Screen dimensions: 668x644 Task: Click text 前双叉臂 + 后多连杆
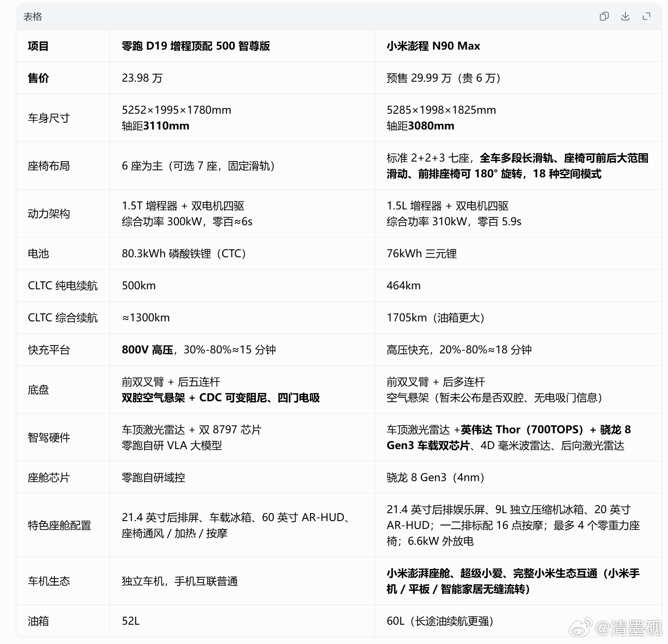(436, 382)
